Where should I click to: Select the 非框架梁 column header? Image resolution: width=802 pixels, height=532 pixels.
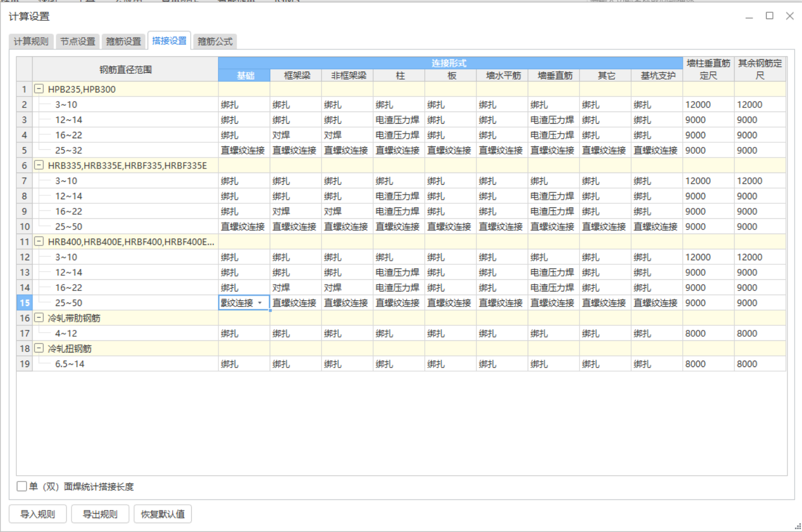pyautogui.click(x=348, y=76)
